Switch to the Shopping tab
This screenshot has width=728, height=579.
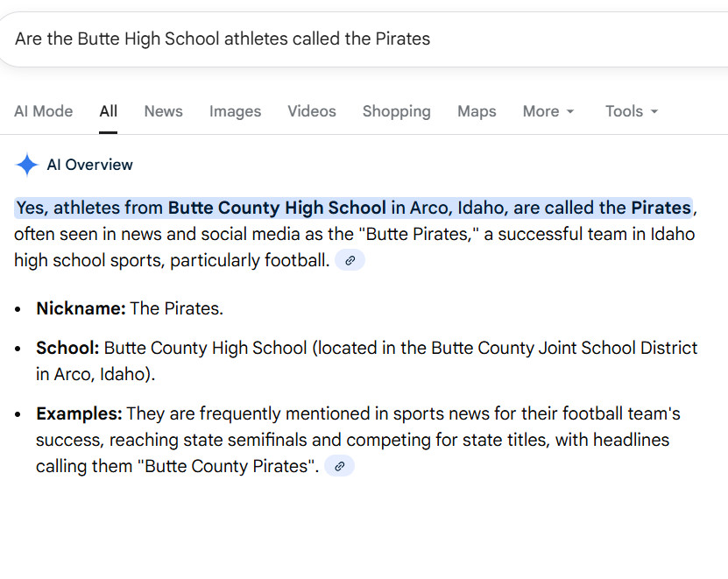click(x=396, y=111)
